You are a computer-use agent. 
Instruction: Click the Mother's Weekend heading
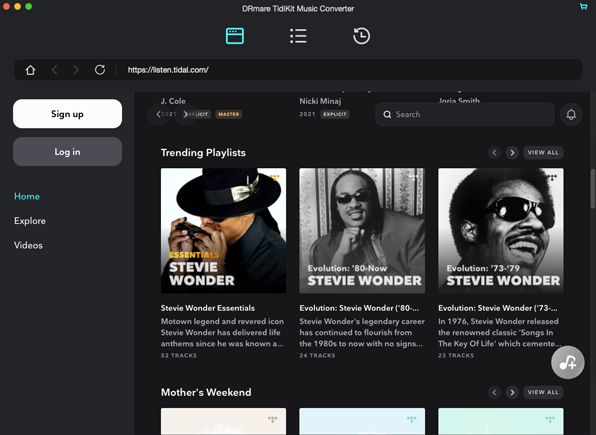pyautogui.click(x=206, y=392)
